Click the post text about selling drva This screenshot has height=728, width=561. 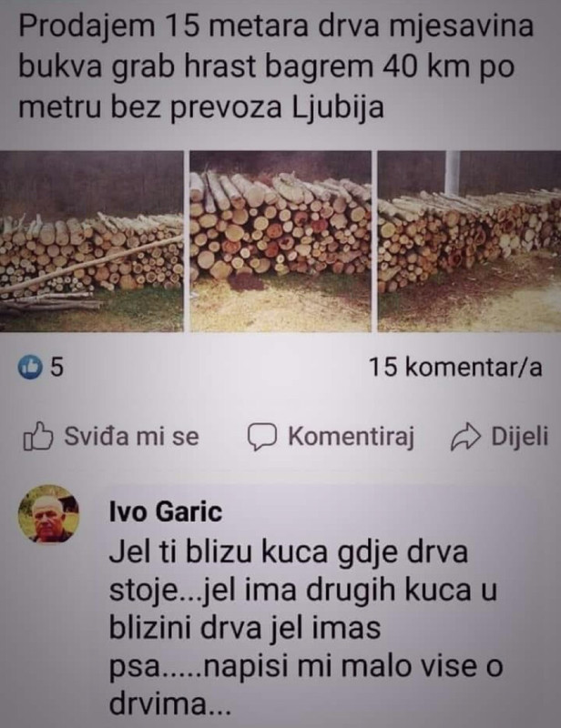point(276,66)
